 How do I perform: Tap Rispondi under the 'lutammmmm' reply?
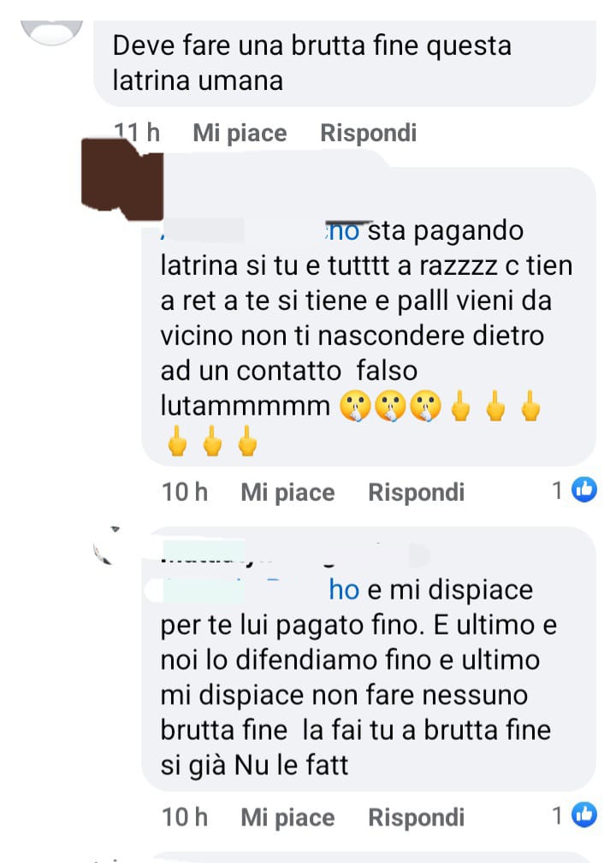pyautogui.click(x=417, y=492)
